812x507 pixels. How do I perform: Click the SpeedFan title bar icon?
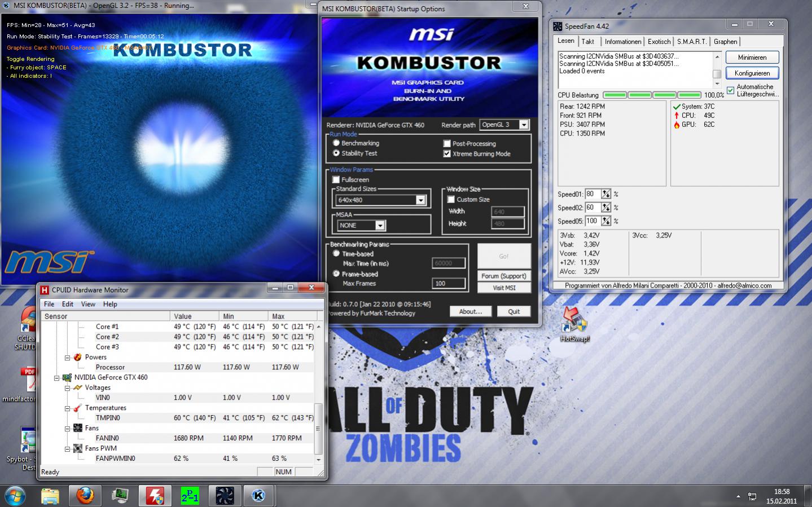558,26
